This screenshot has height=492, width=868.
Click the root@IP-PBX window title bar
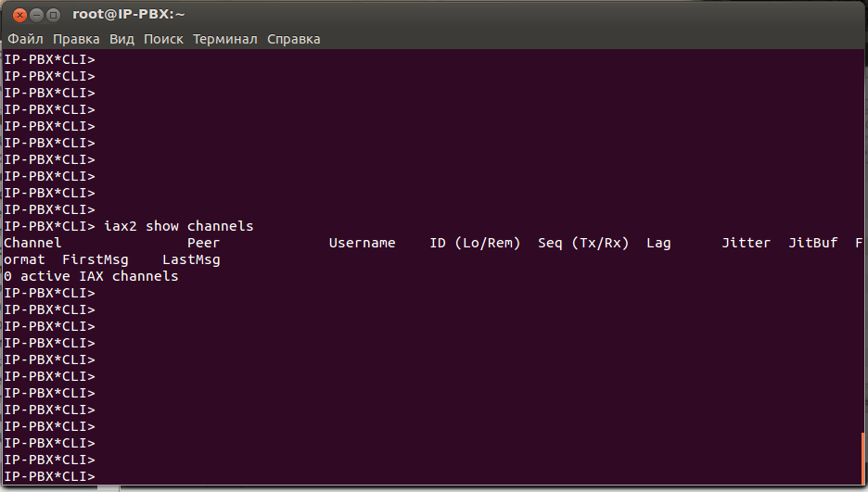pos(464,15)
